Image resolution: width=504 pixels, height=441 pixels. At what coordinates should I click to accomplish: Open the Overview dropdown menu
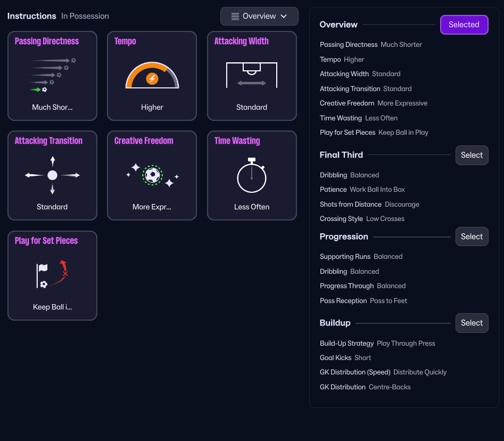tap(259, 17)
